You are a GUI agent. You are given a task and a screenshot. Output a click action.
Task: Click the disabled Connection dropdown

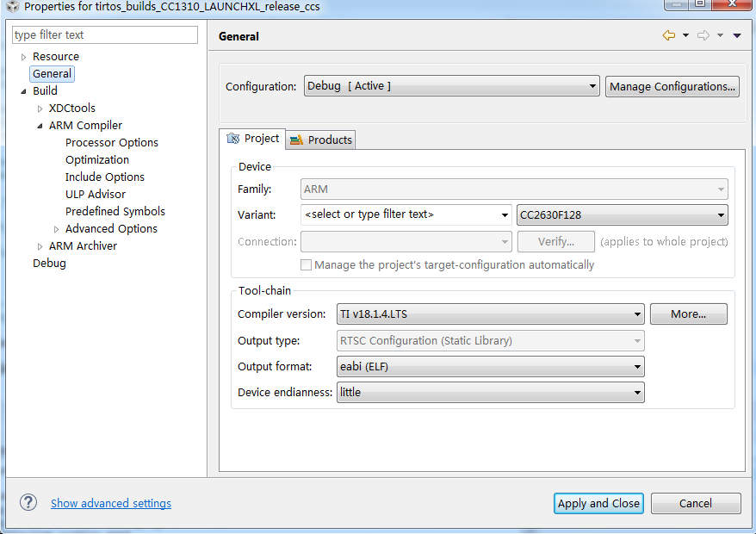coord(406,242)
